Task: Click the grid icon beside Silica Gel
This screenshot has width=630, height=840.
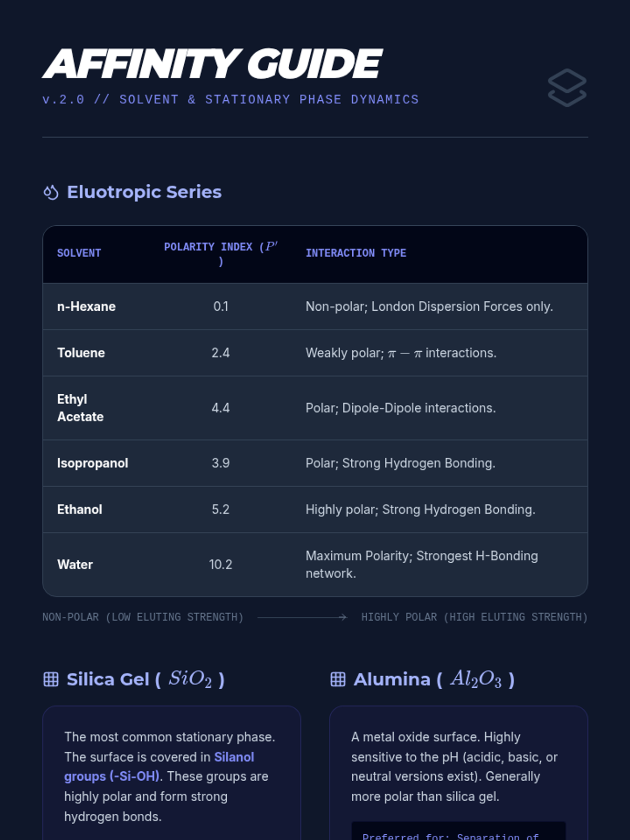Action: click(51, 679)
